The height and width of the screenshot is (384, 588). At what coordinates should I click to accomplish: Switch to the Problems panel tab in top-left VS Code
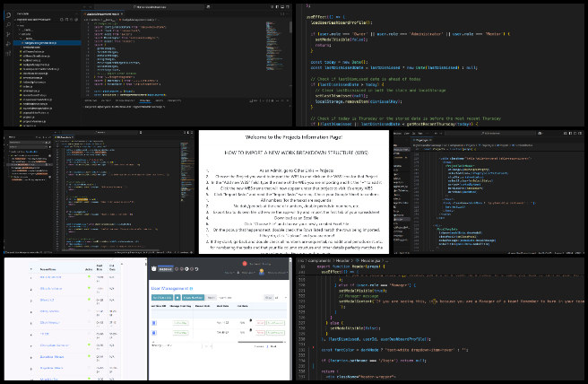[91, 100]
